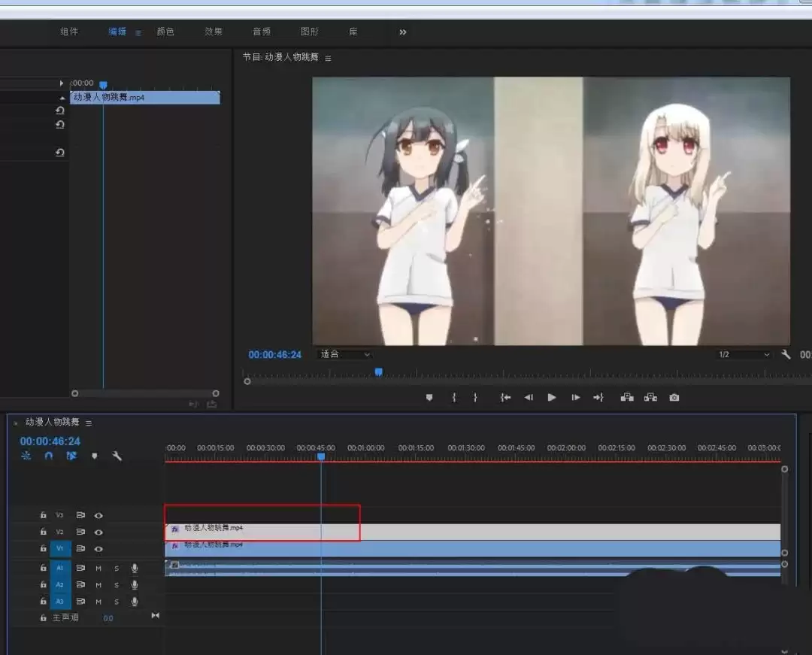The image size is (812, 655).
Task: Mute audio track A1
Action: coord(98,569)
